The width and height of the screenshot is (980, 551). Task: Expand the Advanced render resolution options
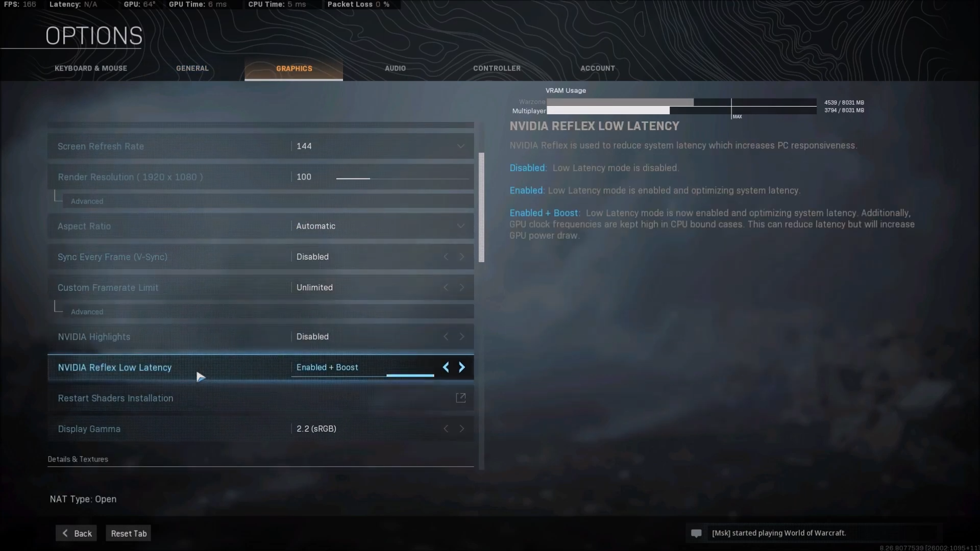click(86, 201)
